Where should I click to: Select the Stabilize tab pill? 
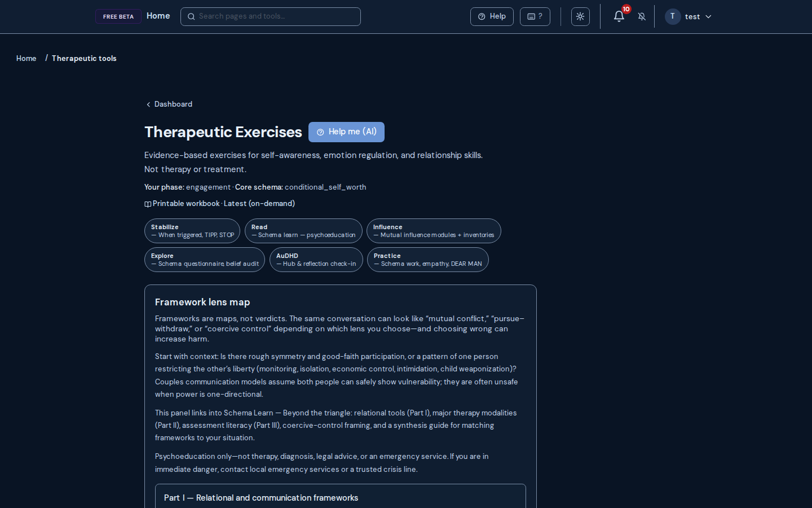(x=192, y=231)
